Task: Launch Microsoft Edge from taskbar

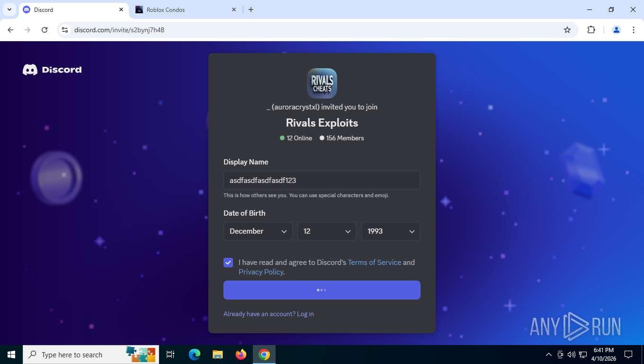Action: 194,355
